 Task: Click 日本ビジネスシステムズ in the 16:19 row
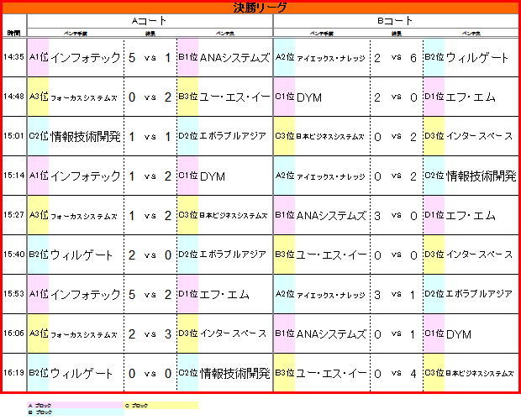[480, 374]
